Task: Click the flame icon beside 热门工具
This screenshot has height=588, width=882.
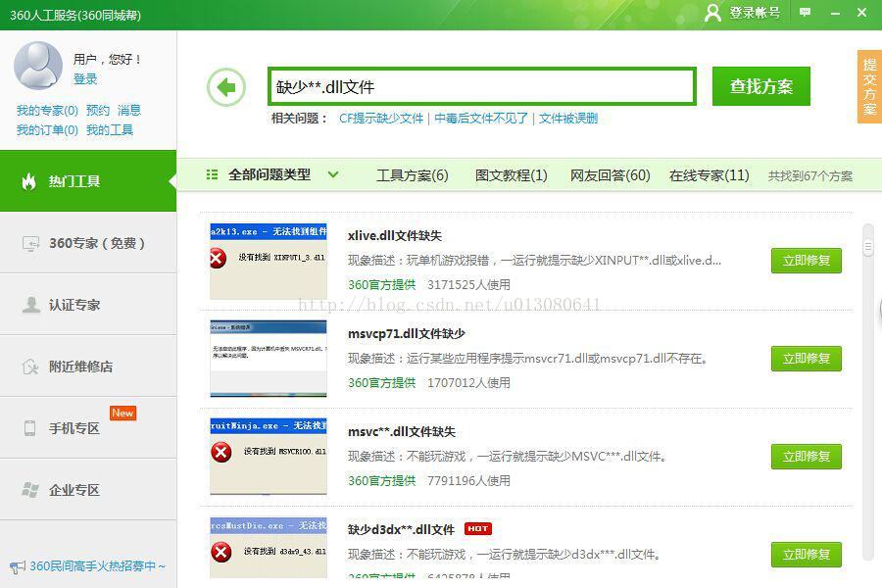Action: (28, 181)
